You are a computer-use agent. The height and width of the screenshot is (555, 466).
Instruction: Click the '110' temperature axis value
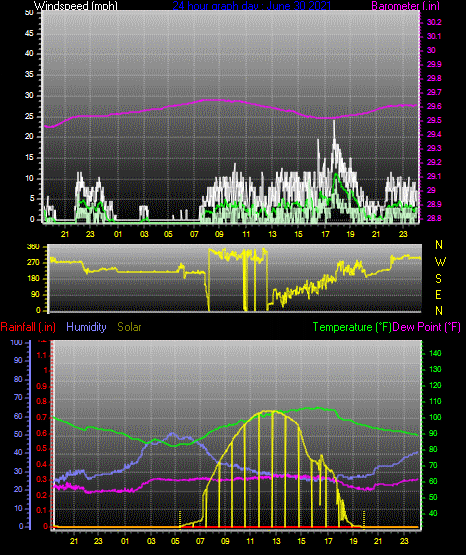point(435,401)
